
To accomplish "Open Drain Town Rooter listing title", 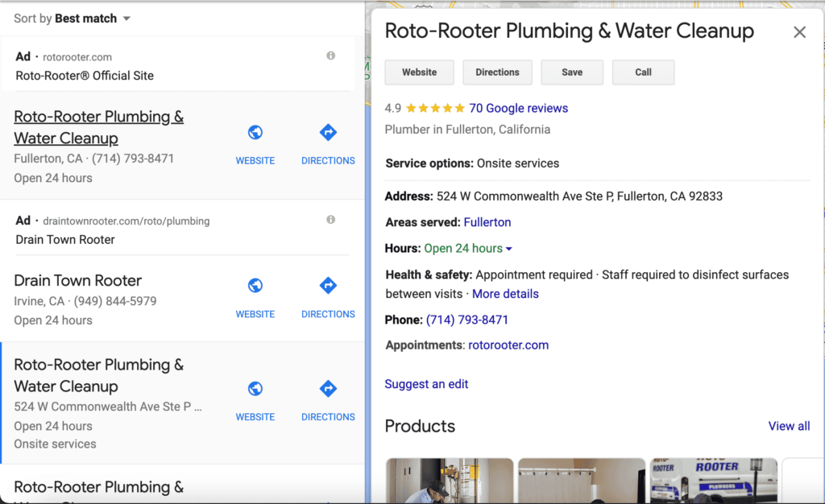I will (x=78, y=281).
